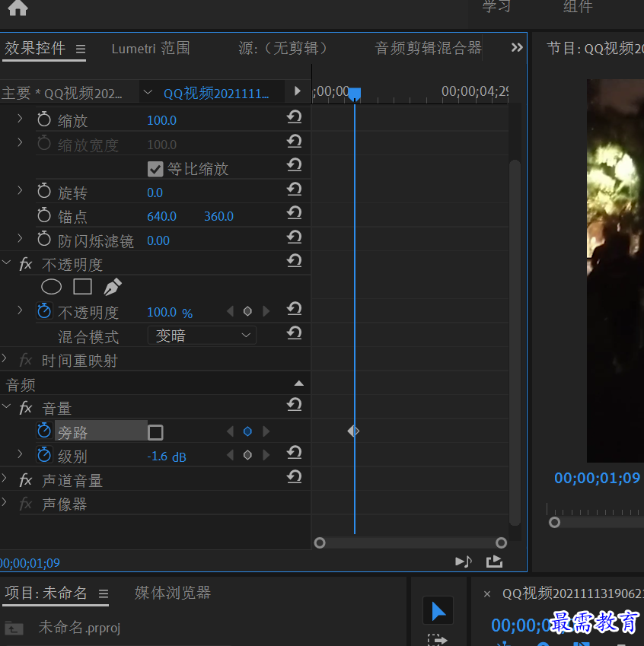Collapse the 音量 effect group
The image size is (644, 646).
coord(6,406)
